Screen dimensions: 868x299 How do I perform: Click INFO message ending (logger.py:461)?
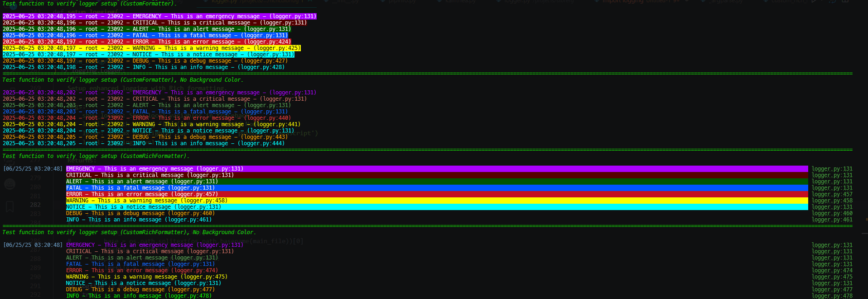pyautogui.click(x=139, y=220)
